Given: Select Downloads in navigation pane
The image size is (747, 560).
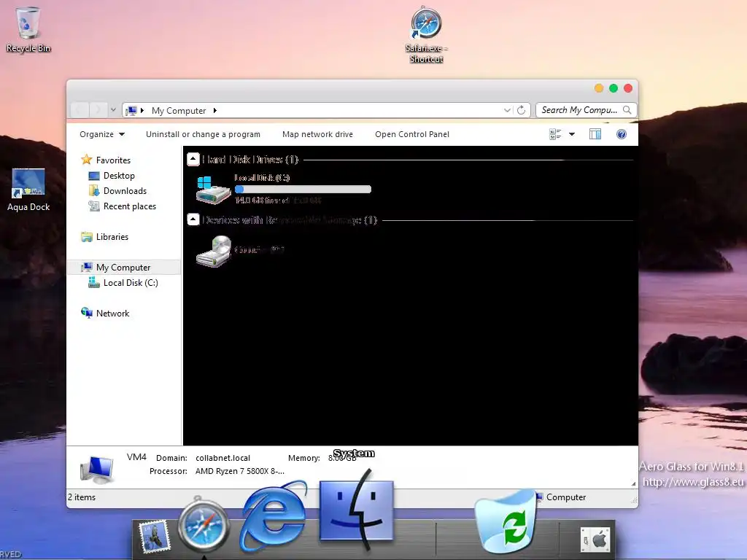Looking at the screenshot, I should click(125, 191).
